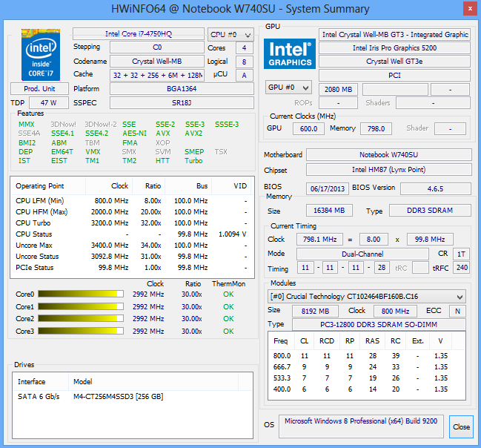Click the Freq column header in module timings
The width and height of the screenshot is (481, 448).
pos(282,341)
